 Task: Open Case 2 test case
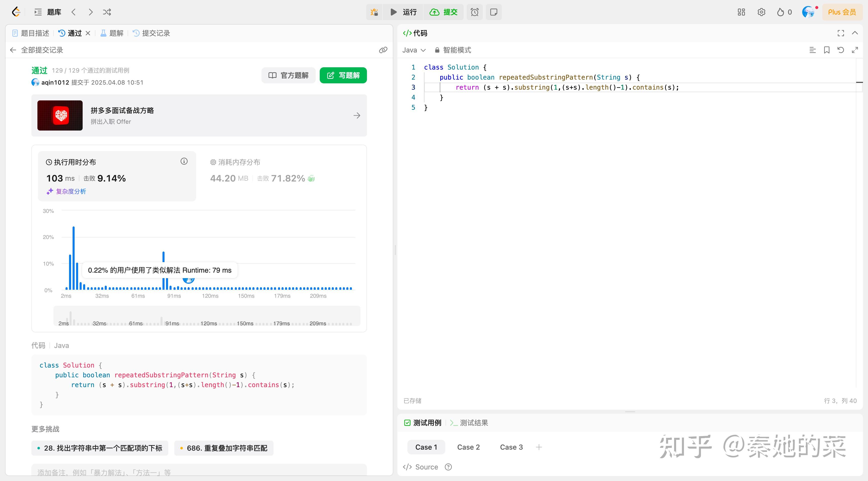(468, 447)
